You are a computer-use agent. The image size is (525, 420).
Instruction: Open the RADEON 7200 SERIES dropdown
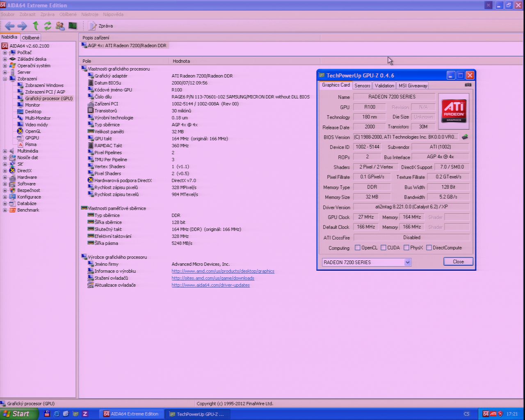pyautogui.click(x=407, y=262)
